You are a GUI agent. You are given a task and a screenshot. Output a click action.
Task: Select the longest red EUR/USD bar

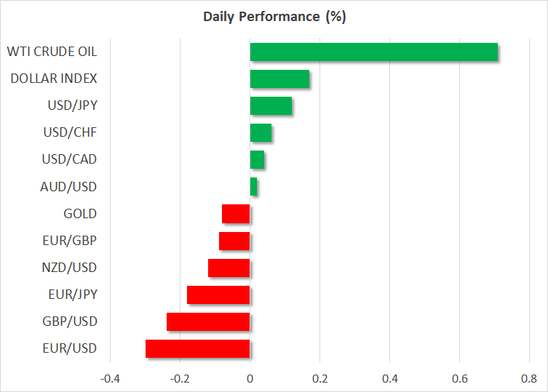tap(197, 348)
